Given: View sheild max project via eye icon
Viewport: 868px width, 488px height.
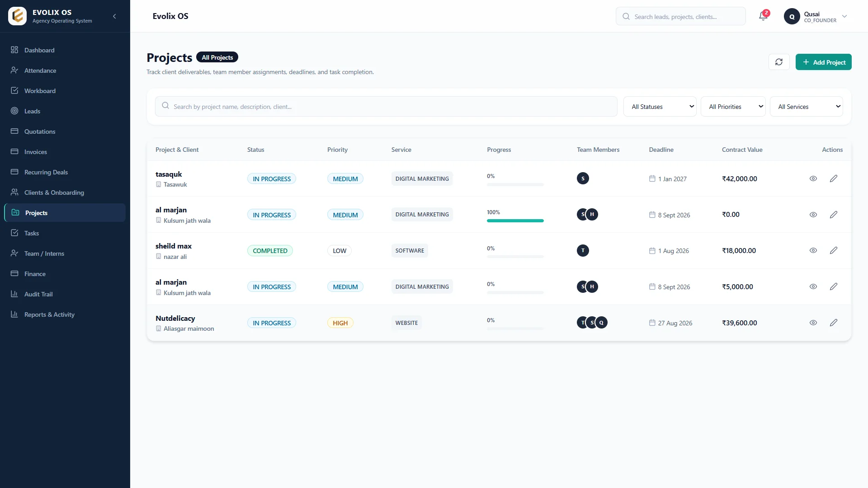Looking at the screenshot, I should coord(813,250).
